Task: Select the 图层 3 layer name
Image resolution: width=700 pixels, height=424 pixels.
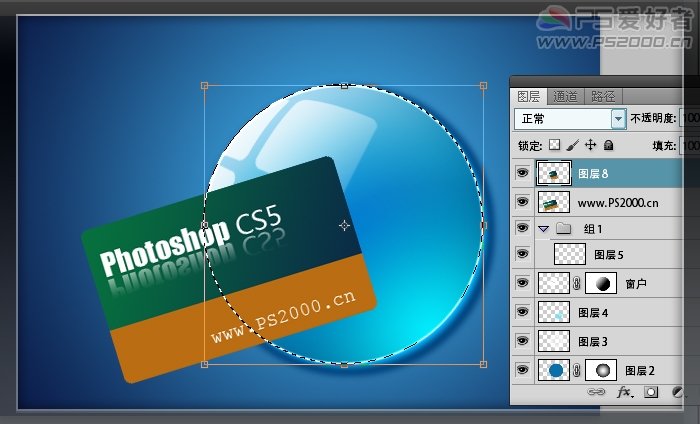Action: point(593,342)
